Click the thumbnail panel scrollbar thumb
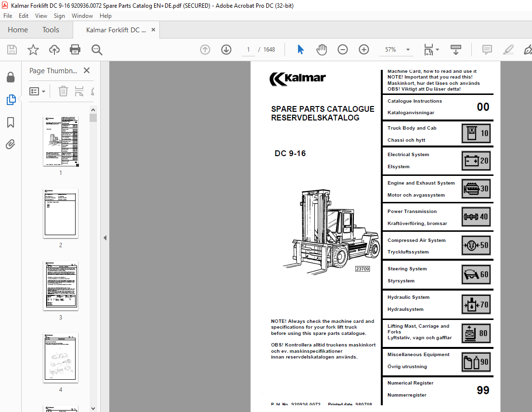Screen dimensions: 532x412 pos(93,118)
